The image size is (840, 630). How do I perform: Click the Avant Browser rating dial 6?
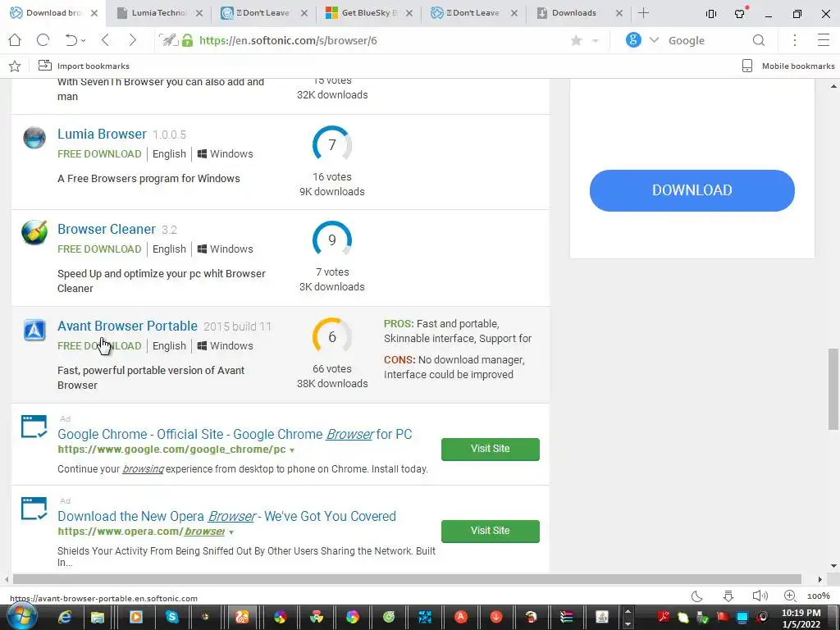coord(332,337)
